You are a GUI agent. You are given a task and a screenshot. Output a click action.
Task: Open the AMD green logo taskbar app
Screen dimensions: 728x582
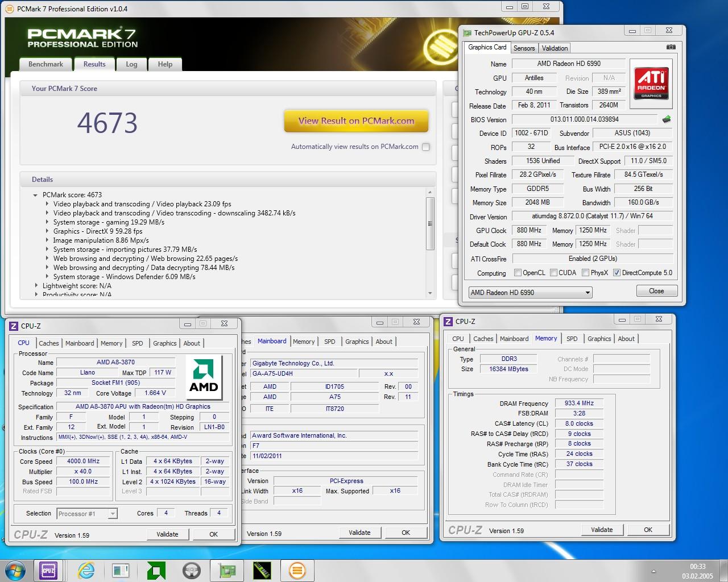point(156,570)
